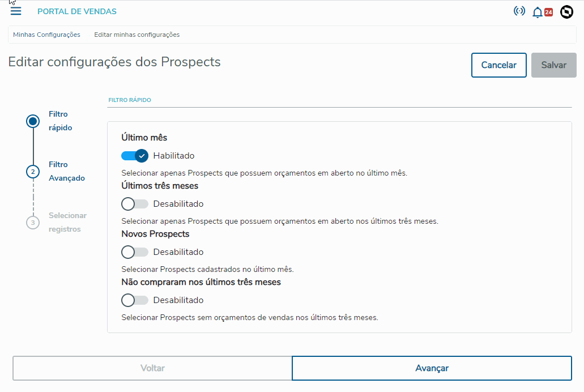The image size is (584, 392).
Task: Open the hamburger navigation menu
Action: pos(16,11)
